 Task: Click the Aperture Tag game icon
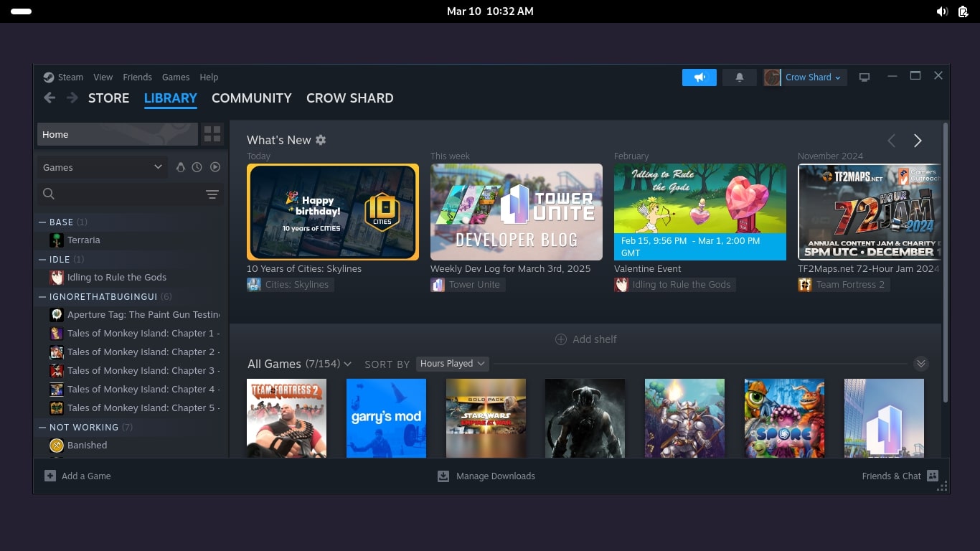pos(57,315)
